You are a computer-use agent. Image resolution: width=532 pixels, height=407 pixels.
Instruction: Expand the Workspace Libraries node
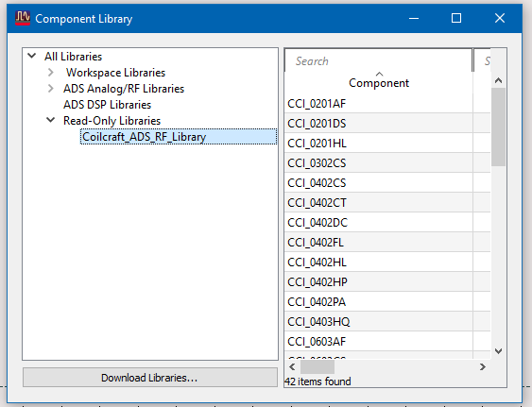pyautogui.click(x=51, y=73)
